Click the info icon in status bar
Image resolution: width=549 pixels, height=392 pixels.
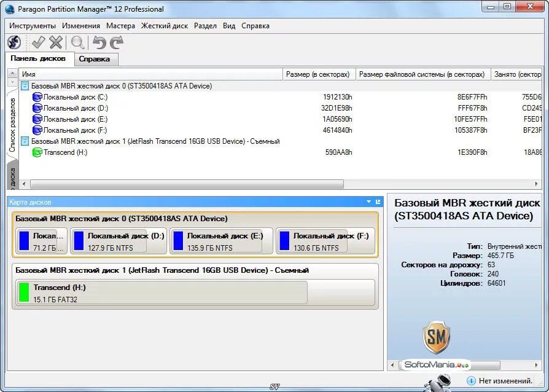[471, 380]
